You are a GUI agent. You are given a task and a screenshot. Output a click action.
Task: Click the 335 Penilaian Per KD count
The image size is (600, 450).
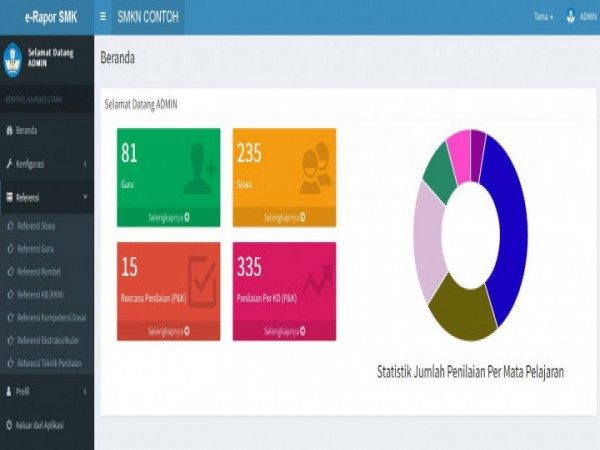tap(249, 267)
